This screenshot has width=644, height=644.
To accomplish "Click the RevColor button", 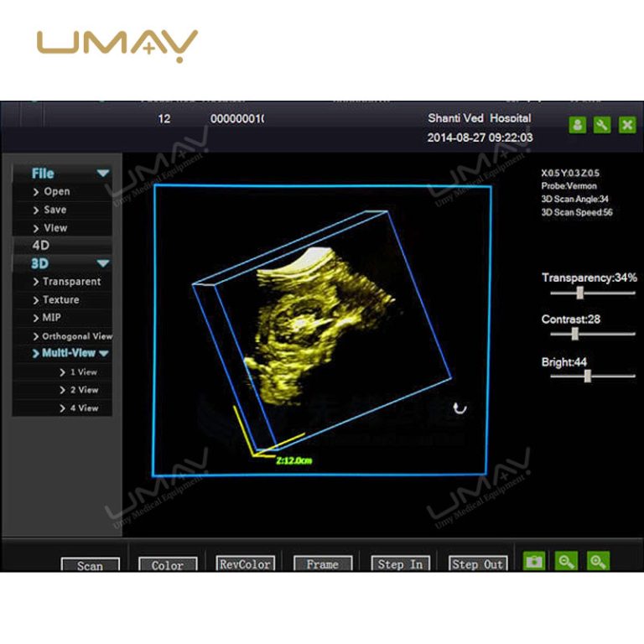I will coord(245,563).
